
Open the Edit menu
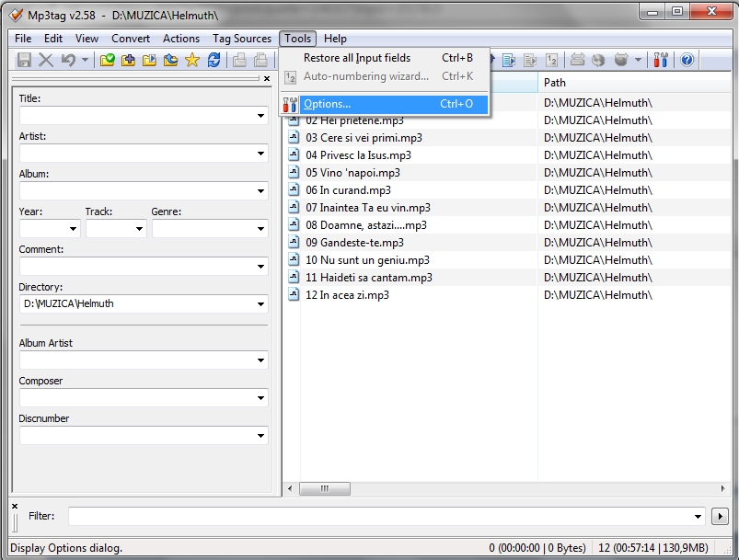coord(53,38)
